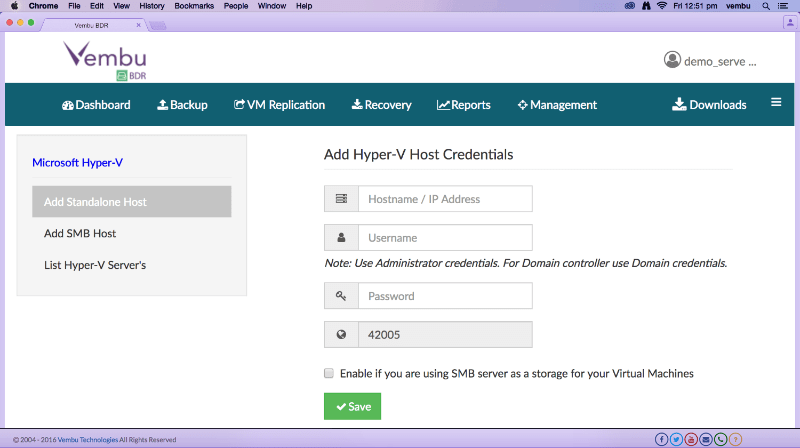Click the help question mark icon in footer
Screen dimensions: 800x448
[x=735, y=439]
